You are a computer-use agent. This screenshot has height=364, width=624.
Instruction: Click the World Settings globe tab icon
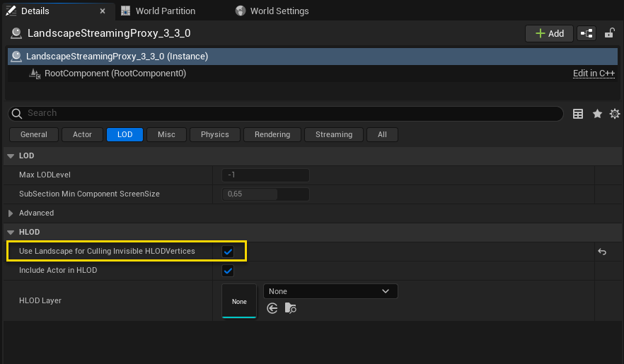pyautogui.click(x=241, y=11)
